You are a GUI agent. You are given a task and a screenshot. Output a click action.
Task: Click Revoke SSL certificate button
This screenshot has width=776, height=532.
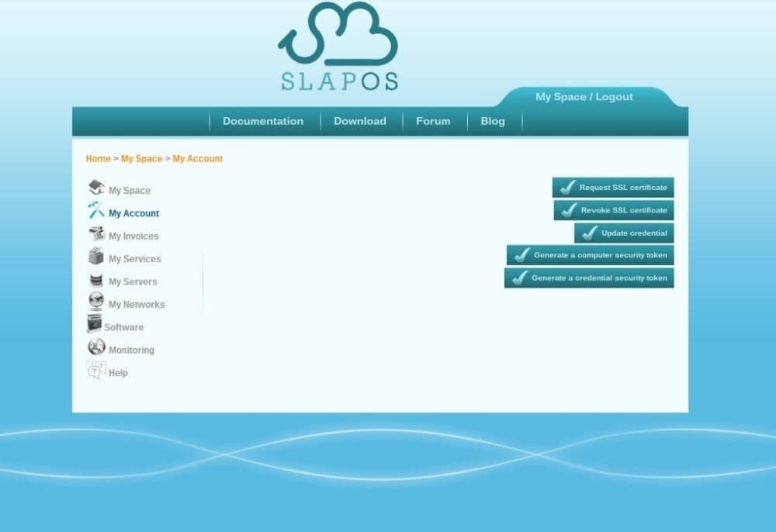[614, 210]
